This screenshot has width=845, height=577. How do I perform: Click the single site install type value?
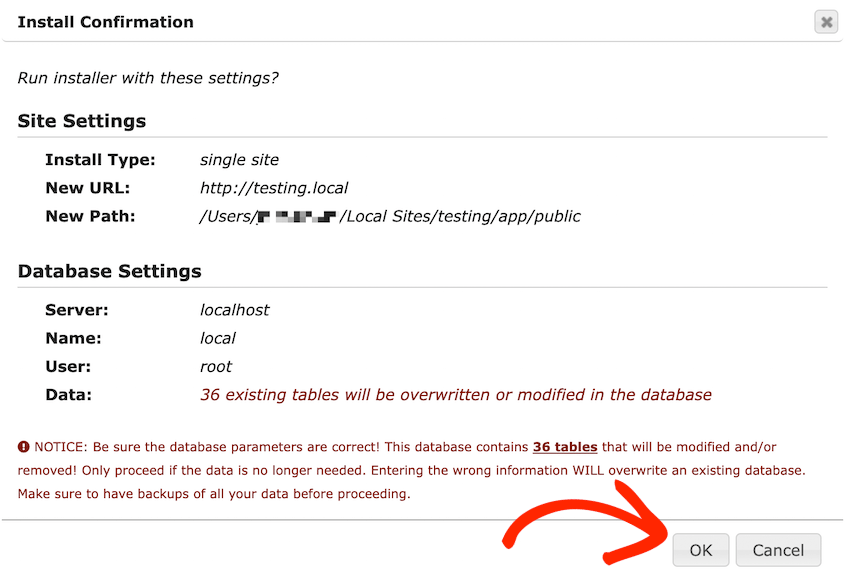point(239,160)
